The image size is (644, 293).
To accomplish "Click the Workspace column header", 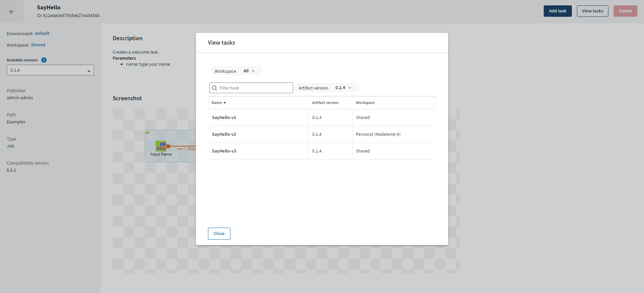I will (365, 103).
